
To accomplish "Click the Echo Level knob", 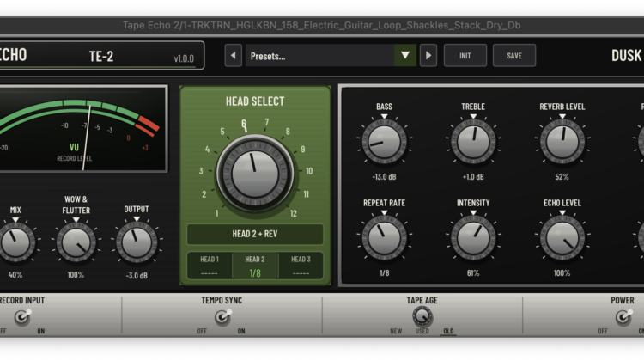I will 562,238.
